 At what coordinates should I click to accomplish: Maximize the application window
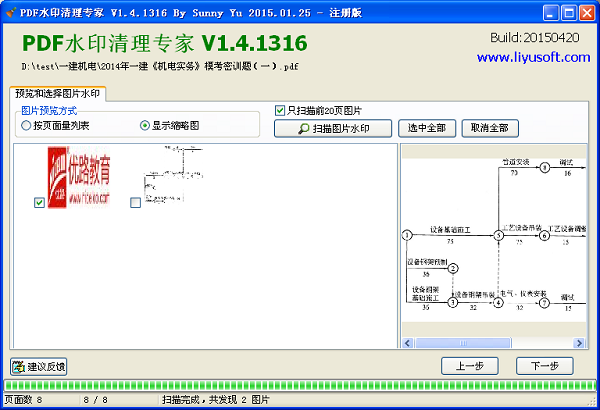pos(568,12)
